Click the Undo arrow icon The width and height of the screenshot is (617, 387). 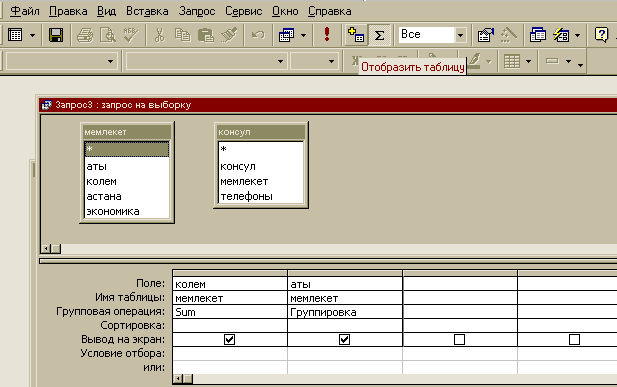coord(258,35)
